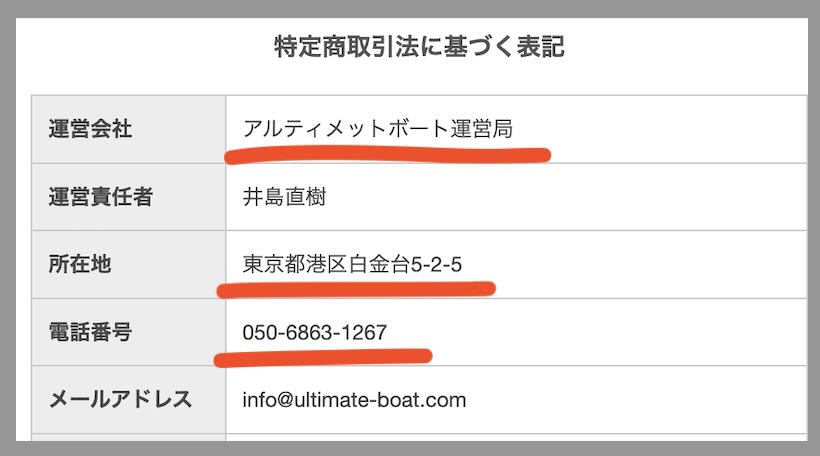The image size is (820, 456).
Task: Tap phone number 050-6863-1267
Action: point(314,333)
